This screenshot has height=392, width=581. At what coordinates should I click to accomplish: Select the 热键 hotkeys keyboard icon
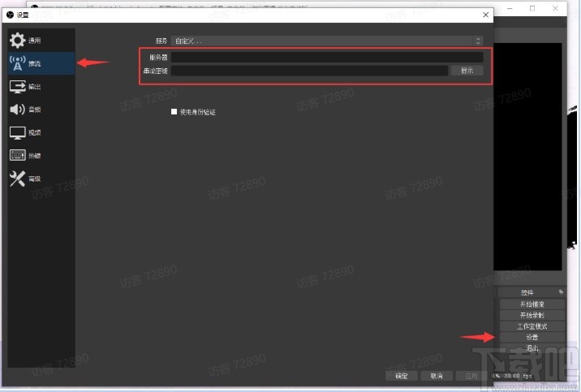[x=17, y=155]
